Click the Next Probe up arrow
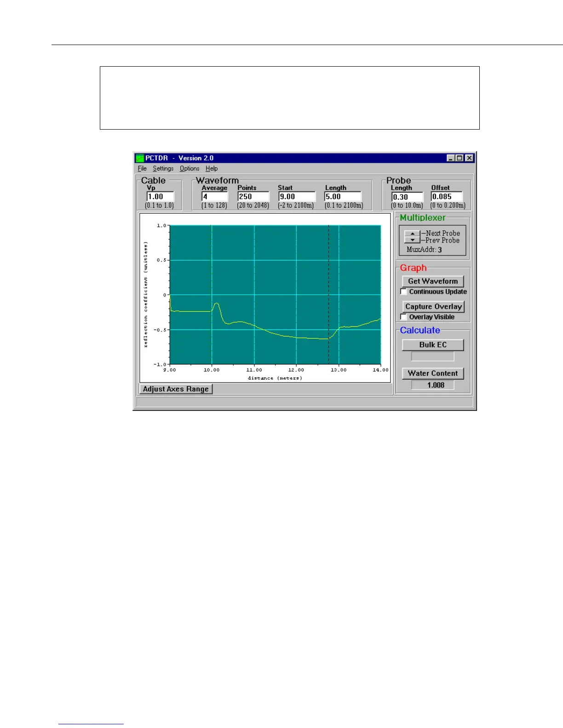Screen dimensions: 563x728 (412, 233)
